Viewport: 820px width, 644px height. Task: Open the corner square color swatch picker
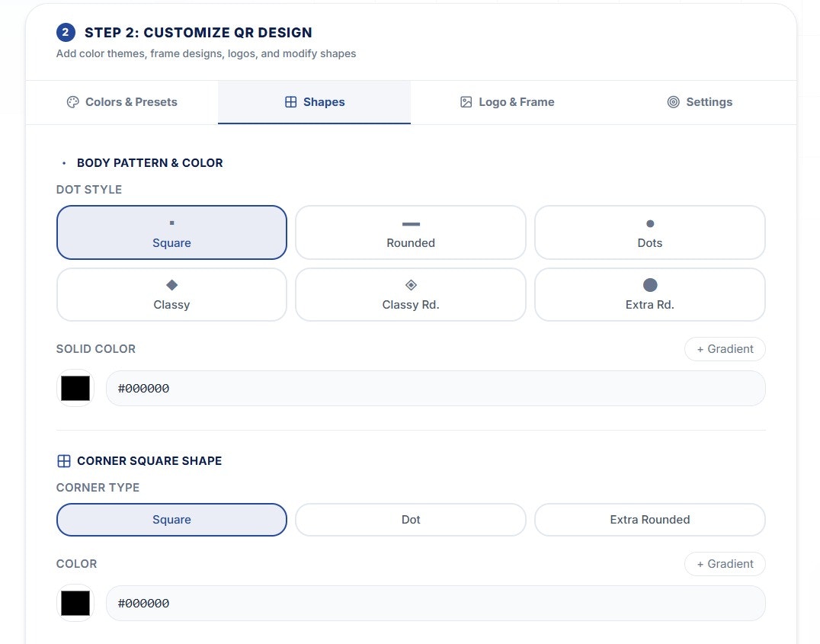tap(75, 603)
